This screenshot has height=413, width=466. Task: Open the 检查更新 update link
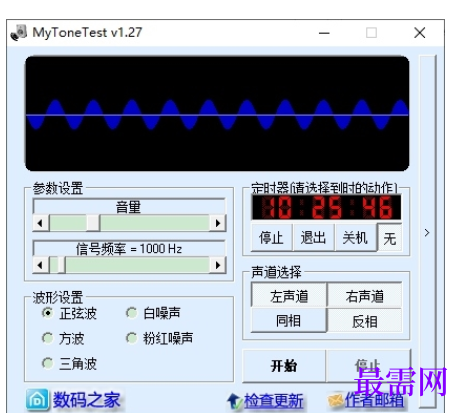coord(274,401)
